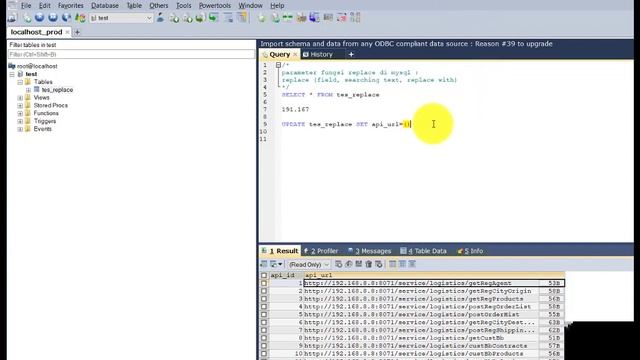The width and height of the screenshot is (640, 360).
Task: Click the blue execute-and-edit icon before the colorful icon
Action: tap(67, 18)
